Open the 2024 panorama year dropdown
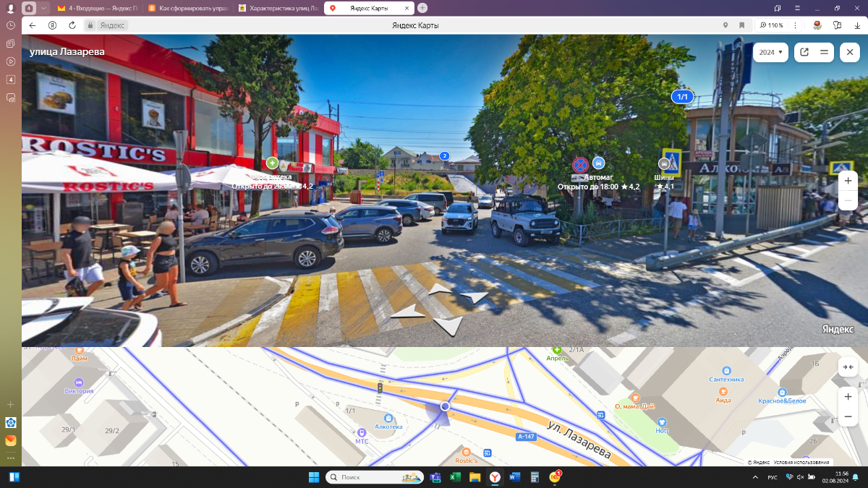 click(x=771, y=52)
